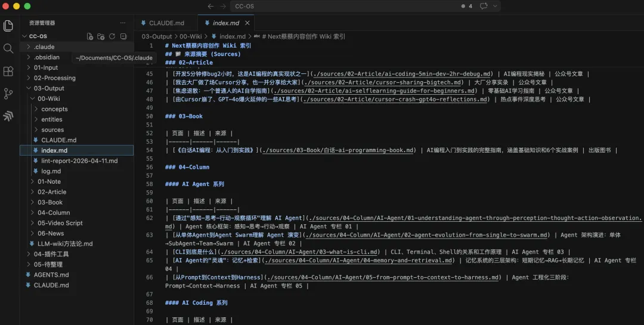644x325 pixels.
Task: Open the AGENTS.md file
Action: [x=51, y=275]
